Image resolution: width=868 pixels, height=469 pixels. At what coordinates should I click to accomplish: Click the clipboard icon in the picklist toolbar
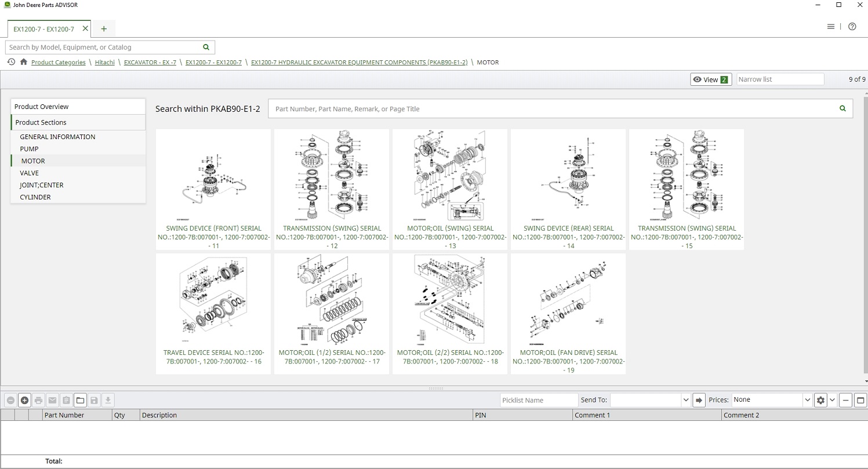(x=66, y=400)
